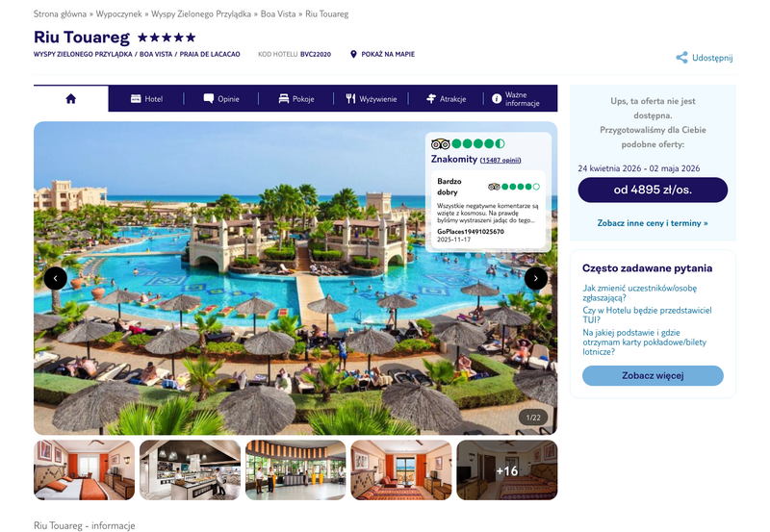
Task: Open the home icon tab
Action: pos(71,99)
